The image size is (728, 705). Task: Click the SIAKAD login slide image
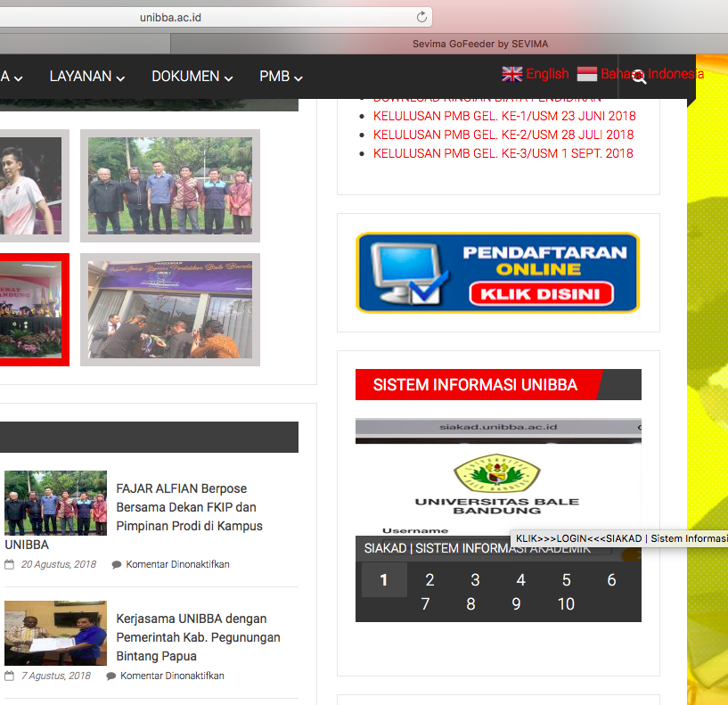coord(498,477)
